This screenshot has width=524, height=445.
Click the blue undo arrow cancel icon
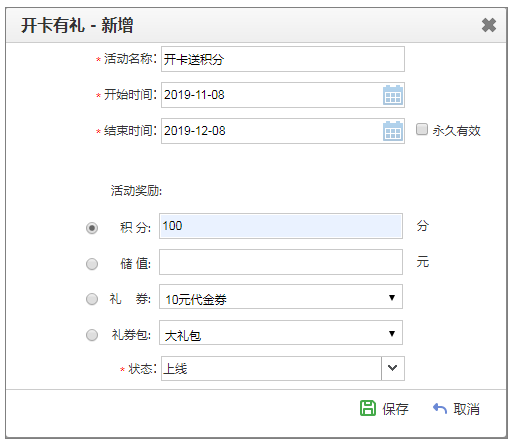click(440, 408)
